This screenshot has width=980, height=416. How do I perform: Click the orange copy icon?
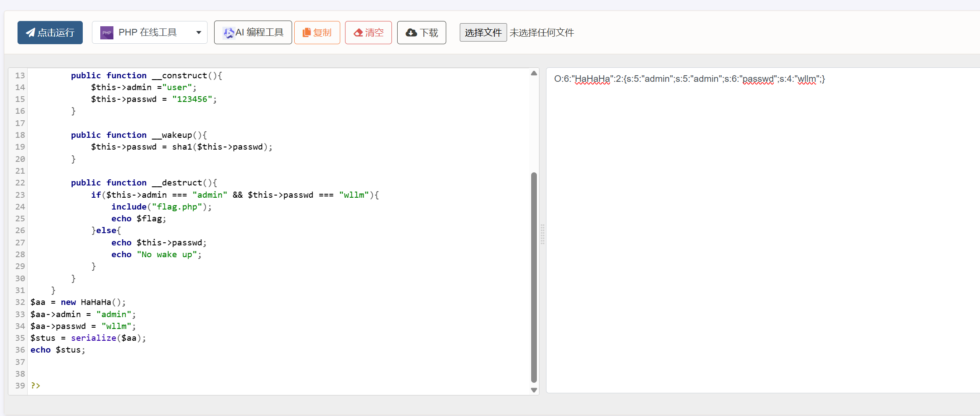(x=307, y=32)
